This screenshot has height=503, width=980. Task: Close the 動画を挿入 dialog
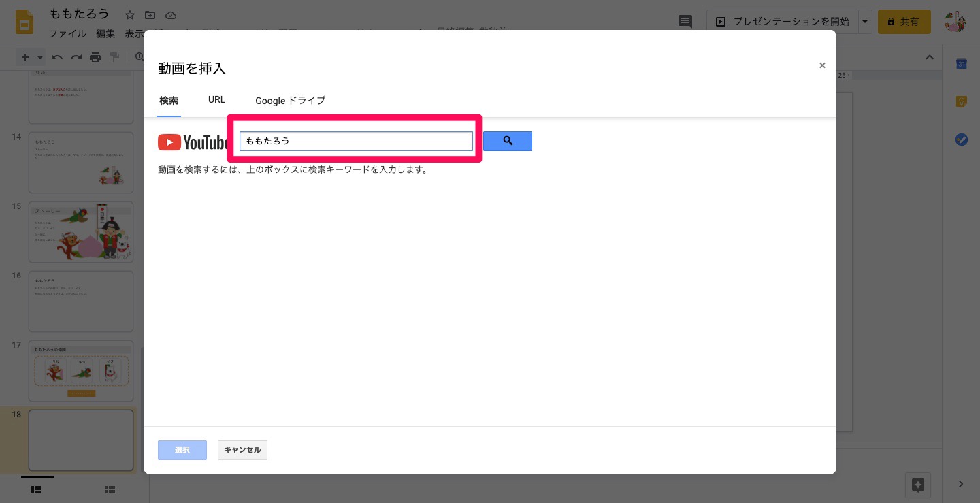point(822,65)
